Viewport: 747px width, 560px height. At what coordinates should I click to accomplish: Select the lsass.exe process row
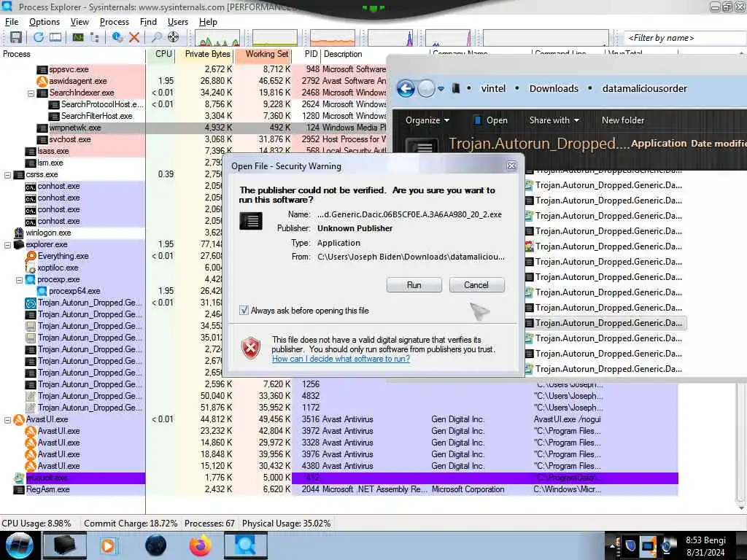(x=193, y=151)
